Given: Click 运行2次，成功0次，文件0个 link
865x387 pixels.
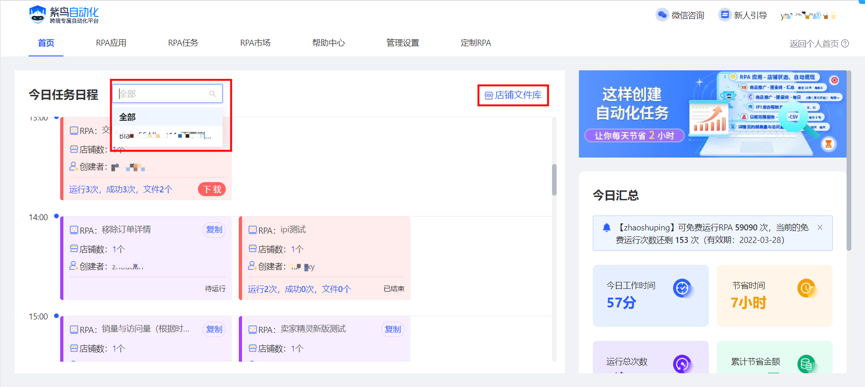Looking at the screenshot, I should [299, 288].
